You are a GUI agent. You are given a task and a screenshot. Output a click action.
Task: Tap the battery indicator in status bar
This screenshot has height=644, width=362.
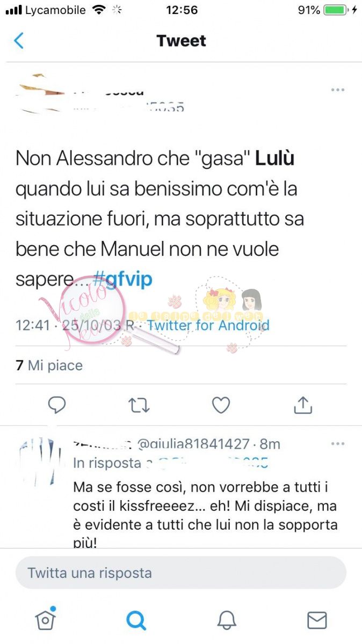coord(336,10)
